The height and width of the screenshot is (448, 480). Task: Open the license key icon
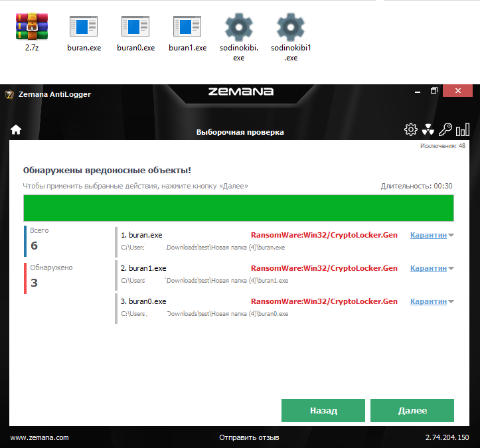pos(445,129)
